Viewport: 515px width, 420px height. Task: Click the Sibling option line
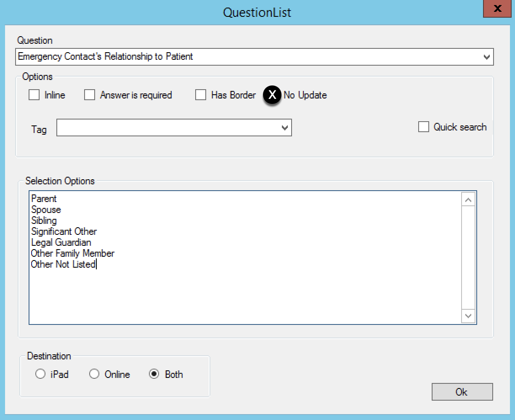coord(44,221)
